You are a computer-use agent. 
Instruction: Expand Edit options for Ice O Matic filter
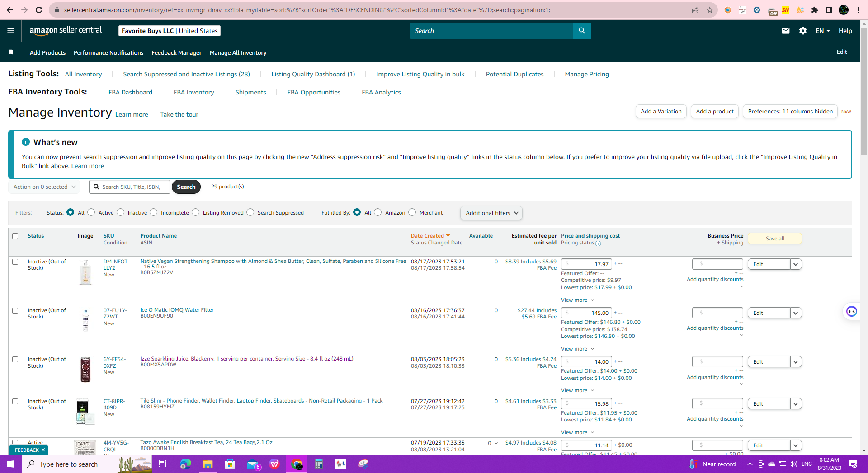(x=796, y=313)
